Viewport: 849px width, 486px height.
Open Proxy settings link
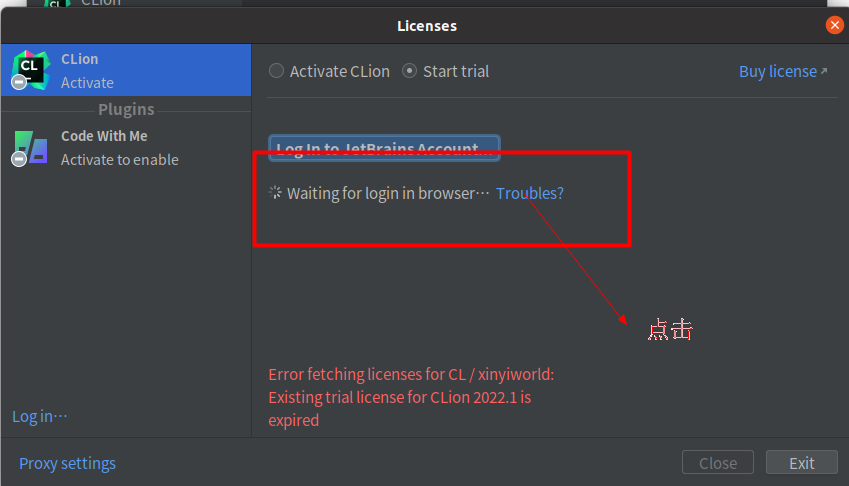67,463
